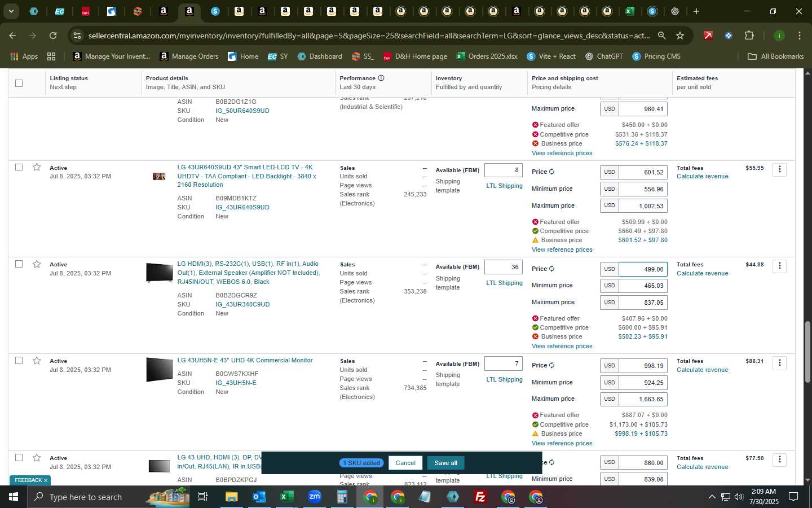Screen dimensions: 812x508
Task: Click the IG_43UR340C9UD product thumbnail
Action: (159, 273)
